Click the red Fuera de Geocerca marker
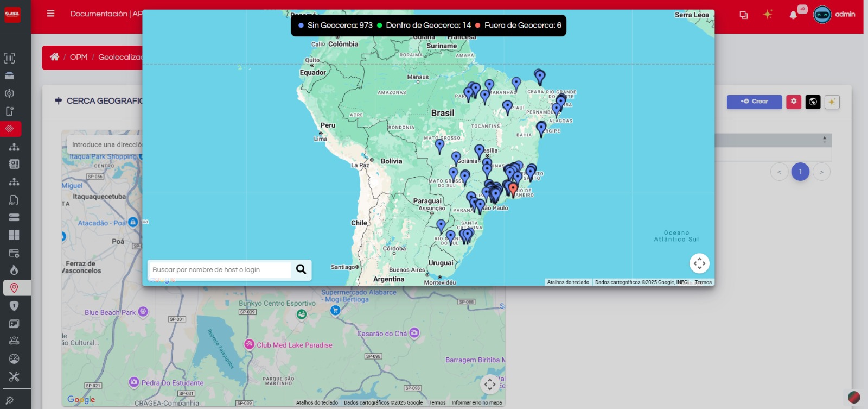Viewport: 868px width, 409px height. 513,189
